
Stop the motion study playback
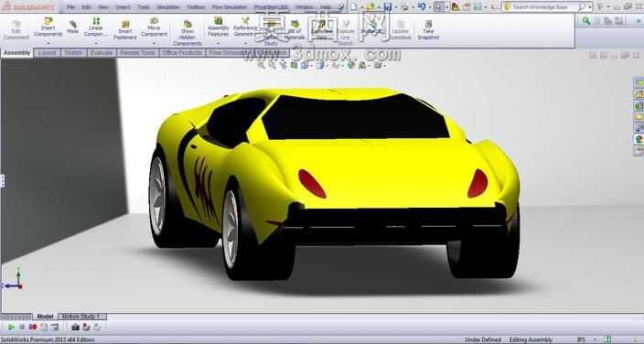(x=22, y=328)
